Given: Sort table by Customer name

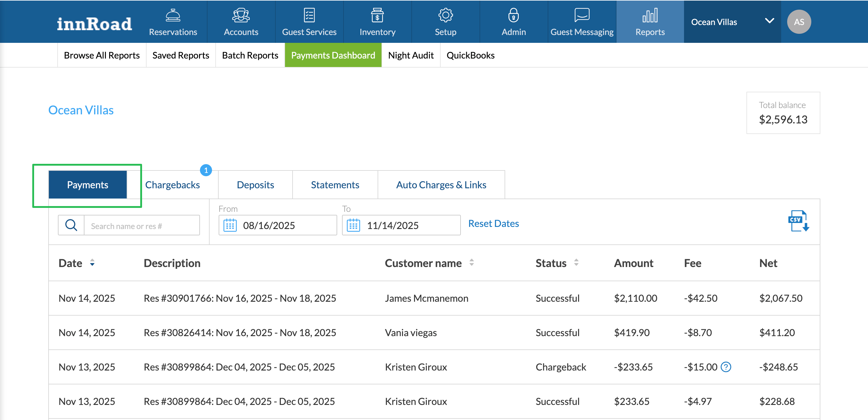Looking at the screenshot, I should 471,262.
